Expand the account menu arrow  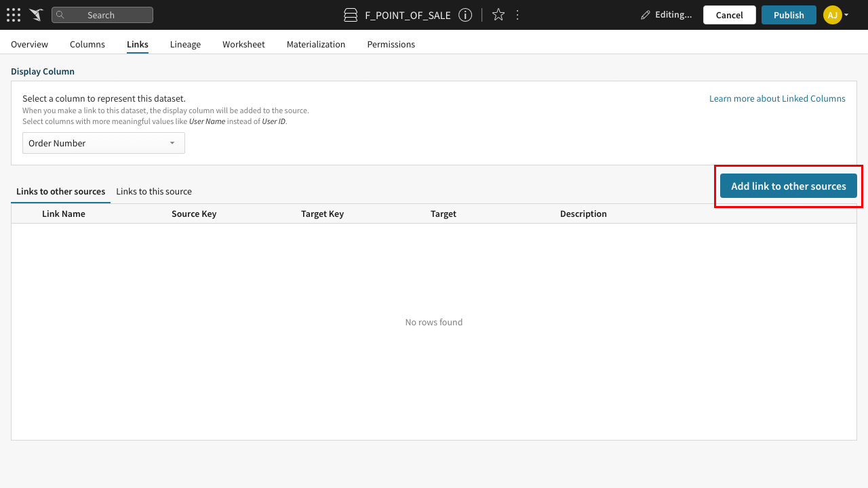click(x=846, y=15)
